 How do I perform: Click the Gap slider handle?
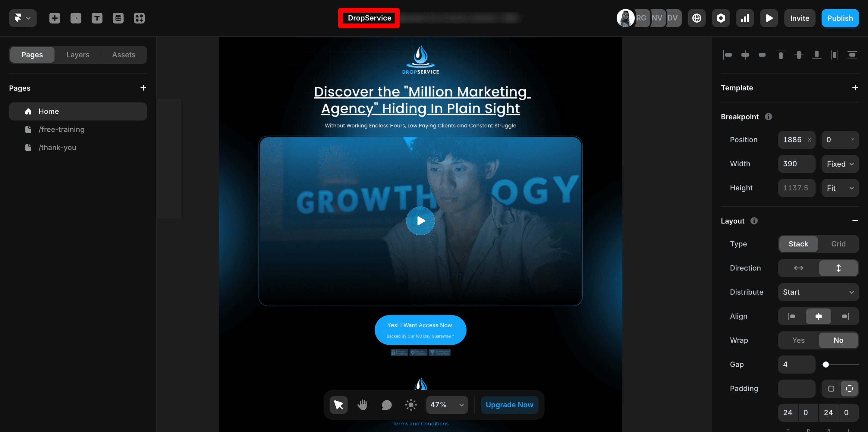coord(826,364)
